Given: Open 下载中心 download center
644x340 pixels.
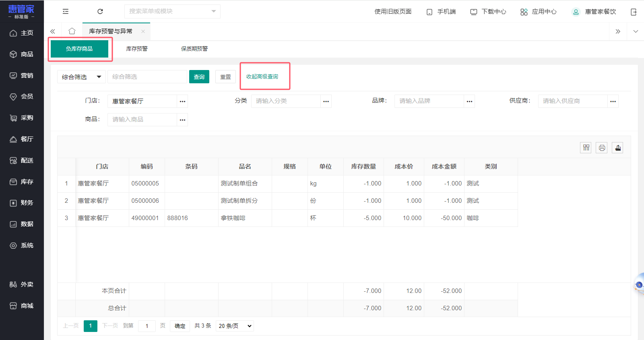Looking at the screenshot, I should 488,12.
